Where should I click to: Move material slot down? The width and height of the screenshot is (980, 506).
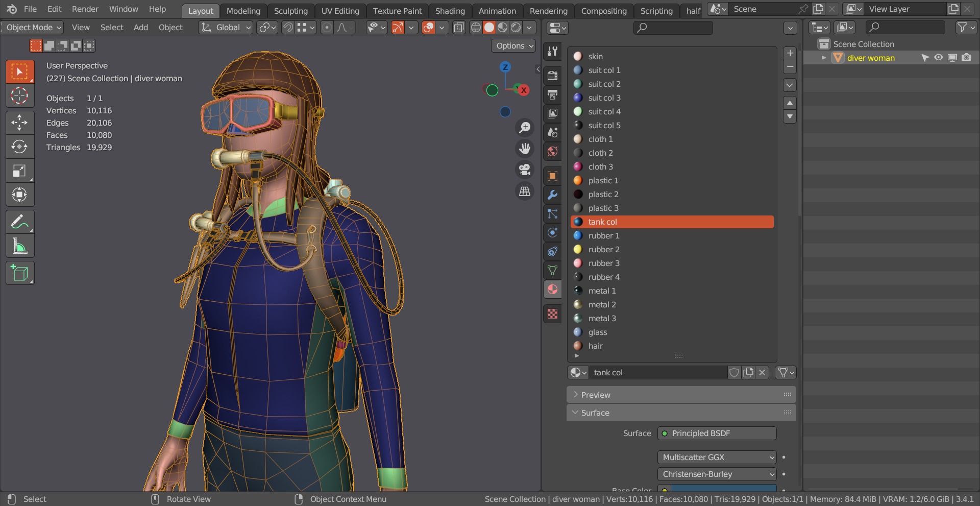790,117
